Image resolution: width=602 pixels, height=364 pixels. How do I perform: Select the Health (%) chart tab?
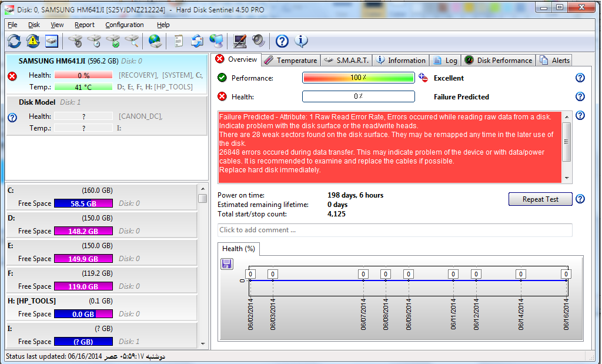click(x=239, y=248)
